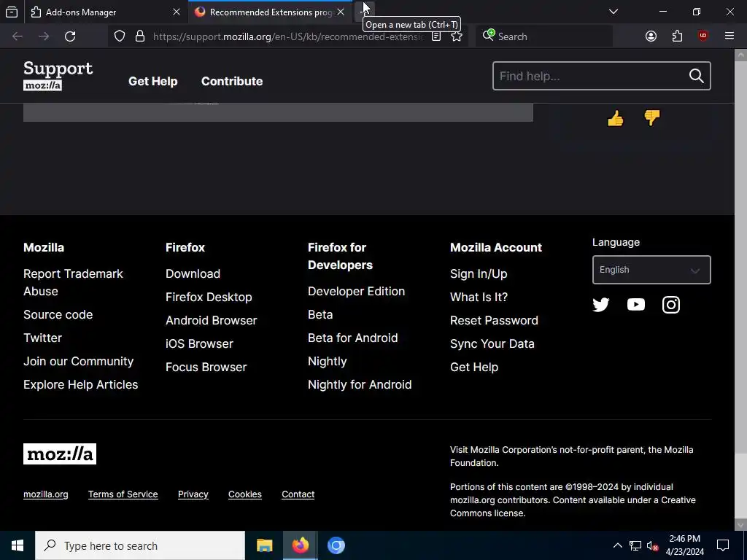Open the Reset Password link
Viewport: 747px width, 560px height.
494,321
